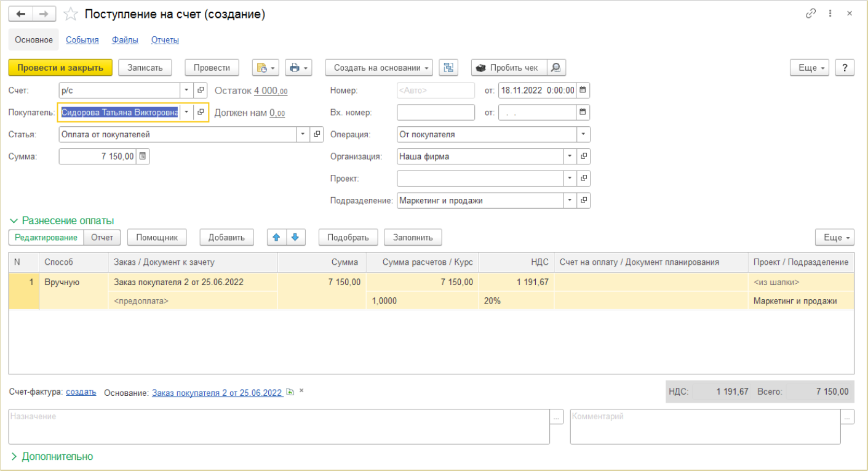Open the Заказ покупателя 2 basis link
This screenshot has width=868, height=471.
pyautogui.click(x=217, y=392)
